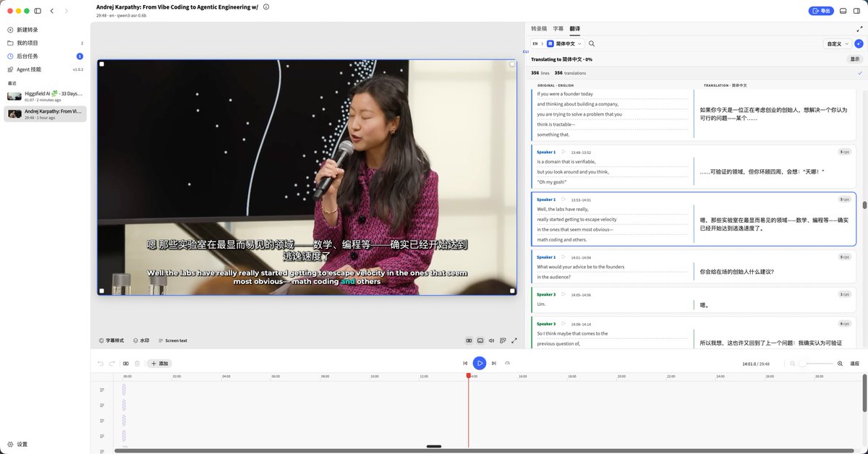Image resolution: width=868 pixels, height=454 pixels.
Task: Skip to the next subtitle segment
Action: pyautogui.click(x=493, y=363)
